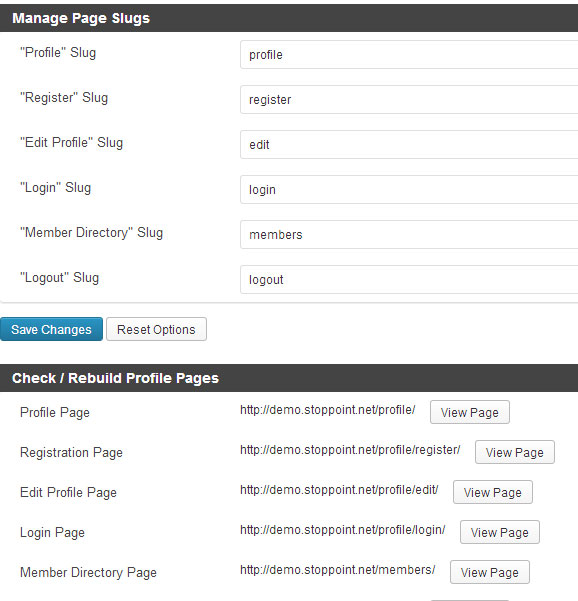Click the demo.stoppoint.net/members/ URL text
This screenshot has height=601, width=578.
pos(338,570)
